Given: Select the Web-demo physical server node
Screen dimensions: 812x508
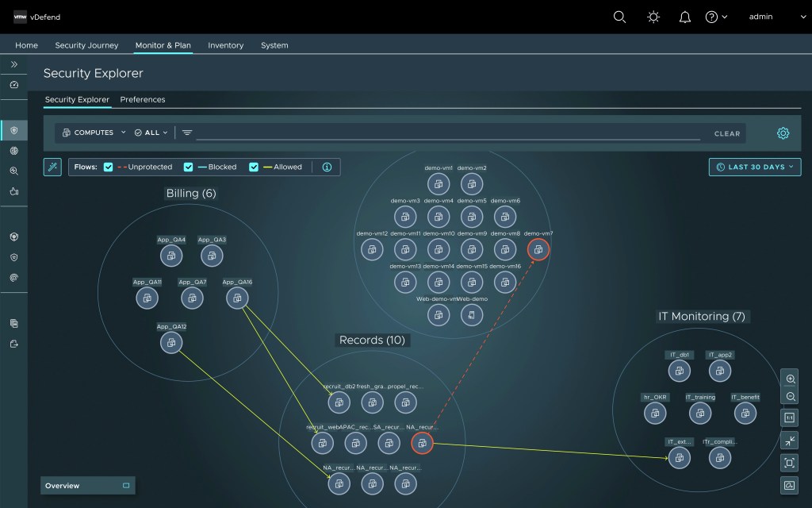Looking at the screenshot, I should 472,314.
